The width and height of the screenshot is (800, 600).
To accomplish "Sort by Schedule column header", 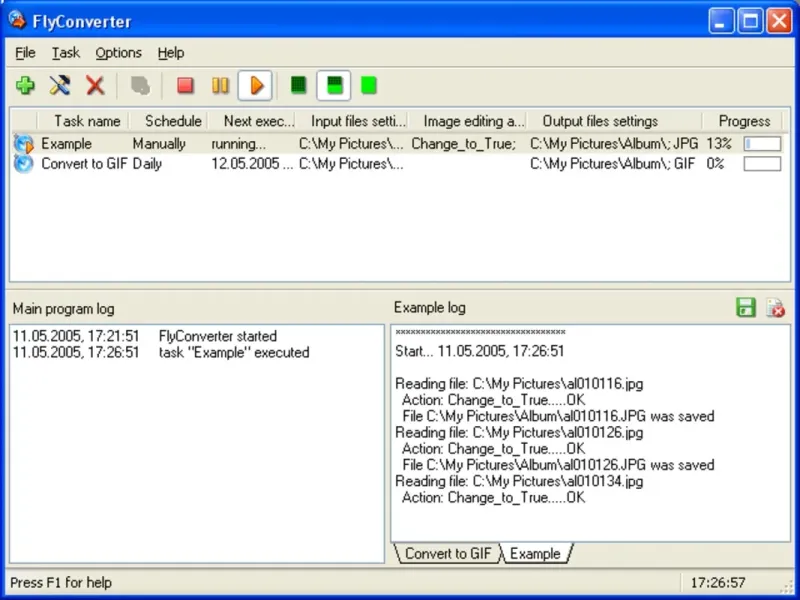I will click(x=168, y=121).
